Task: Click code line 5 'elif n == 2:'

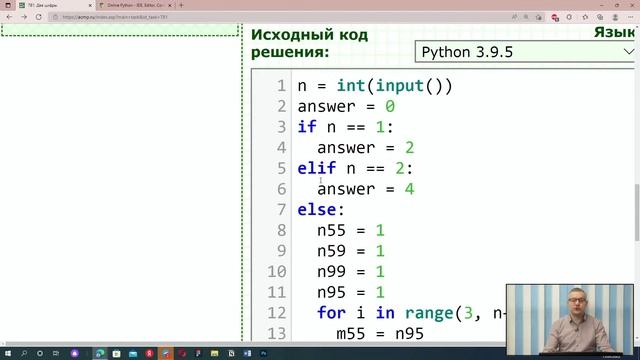Action: (x=355, y=168)
